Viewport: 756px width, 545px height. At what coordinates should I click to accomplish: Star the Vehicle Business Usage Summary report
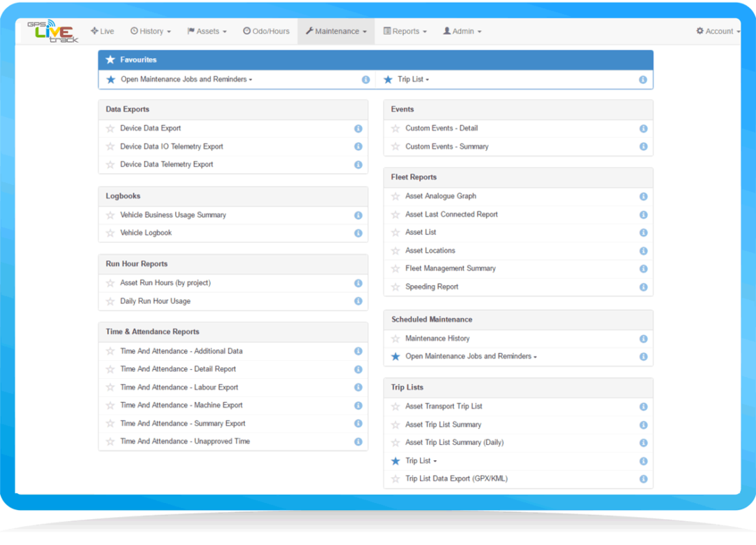coord(110,216)
